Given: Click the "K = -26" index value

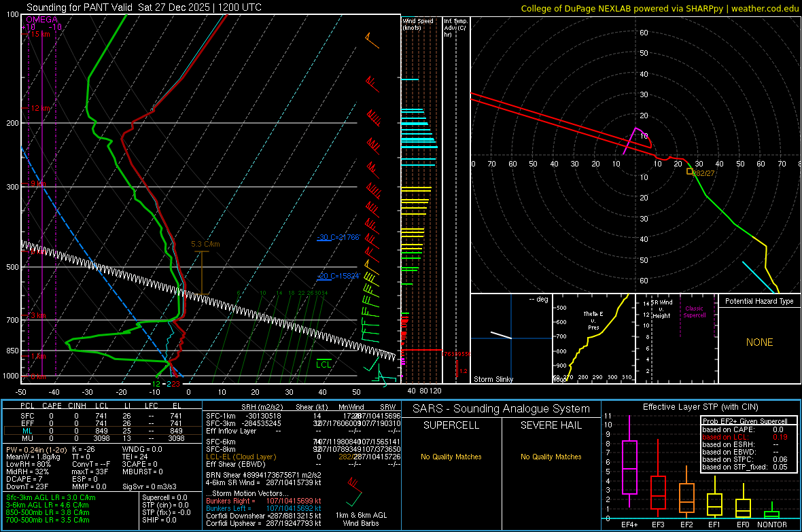Looking at the screenshot, I should pyautogui.click(x=84, y=449).
